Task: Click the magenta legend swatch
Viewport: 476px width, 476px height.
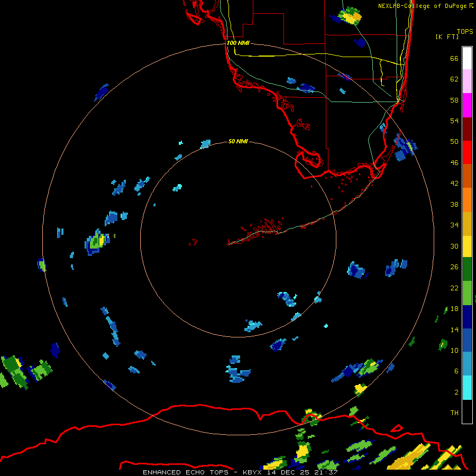Action: coord(467,105)
